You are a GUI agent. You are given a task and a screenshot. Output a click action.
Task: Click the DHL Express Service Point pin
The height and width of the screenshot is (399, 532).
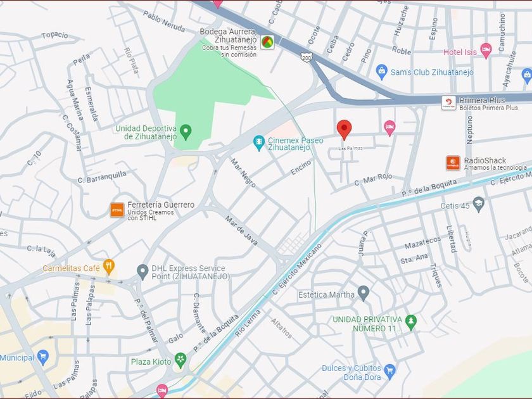tap(142, 272)
